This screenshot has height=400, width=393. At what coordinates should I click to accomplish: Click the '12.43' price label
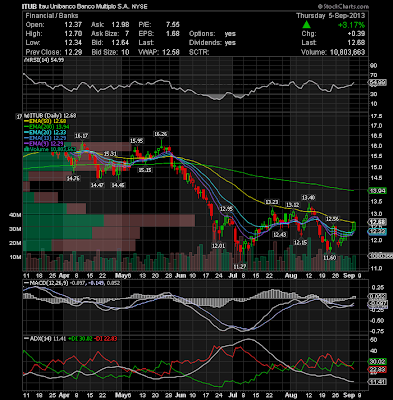pos(279,235)
